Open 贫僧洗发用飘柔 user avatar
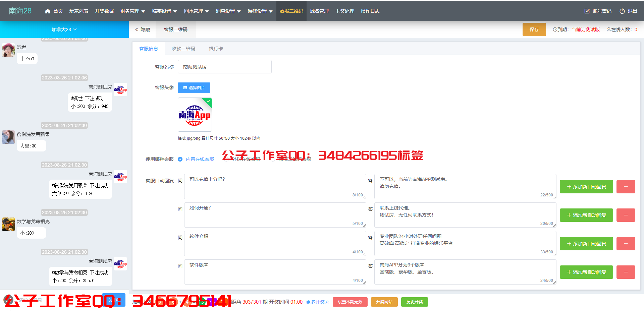The width and height of the screenshot is (644, 311). (8, 137)
